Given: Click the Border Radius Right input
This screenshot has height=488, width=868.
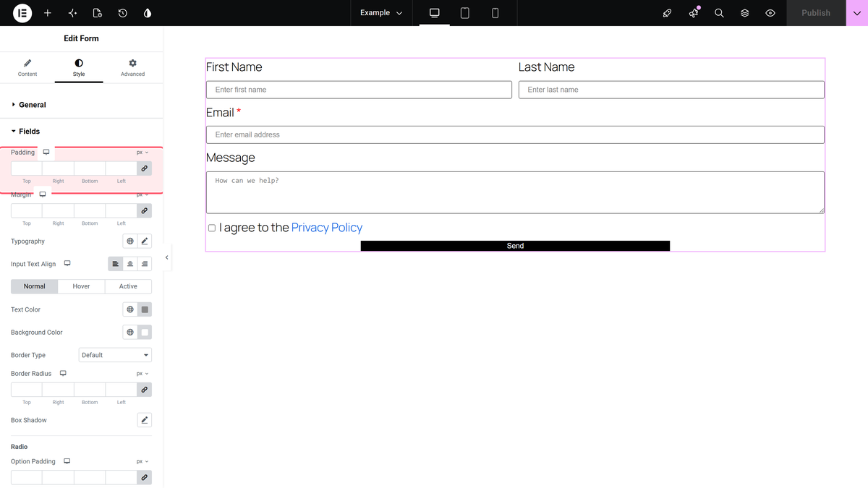Looking at the screenshot, I should click(59, 390).
